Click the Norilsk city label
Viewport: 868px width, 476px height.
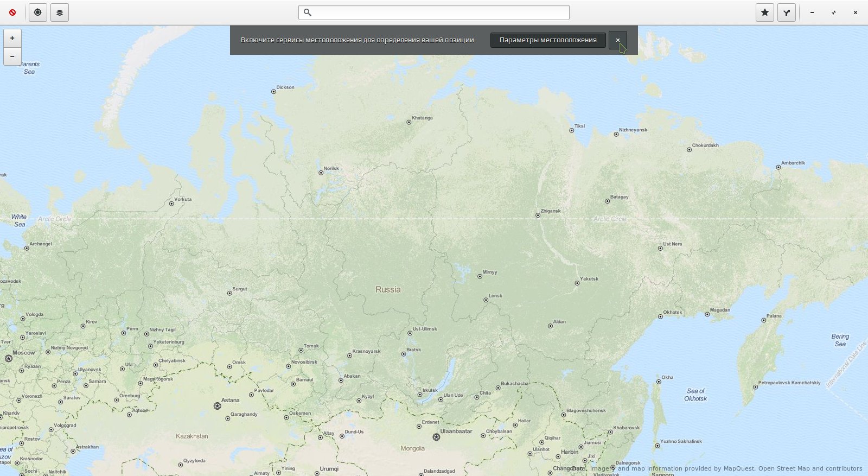pos(331,169)
